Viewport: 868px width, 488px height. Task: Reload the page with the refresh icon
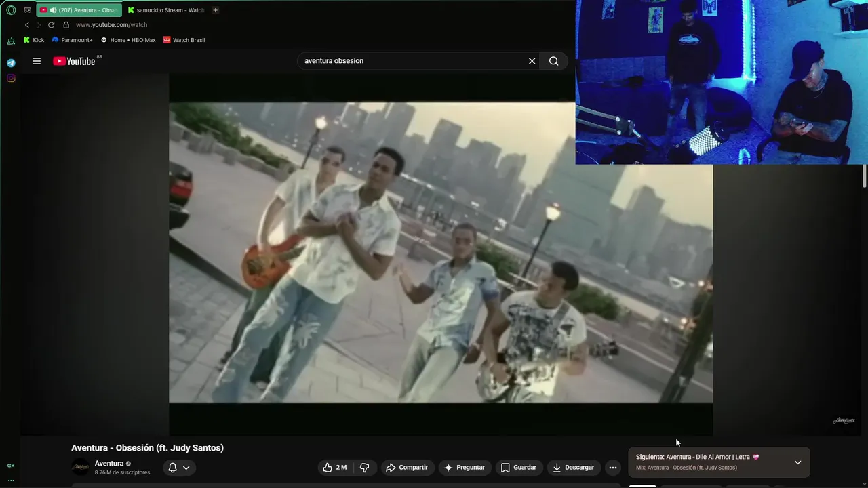point(51,25)
